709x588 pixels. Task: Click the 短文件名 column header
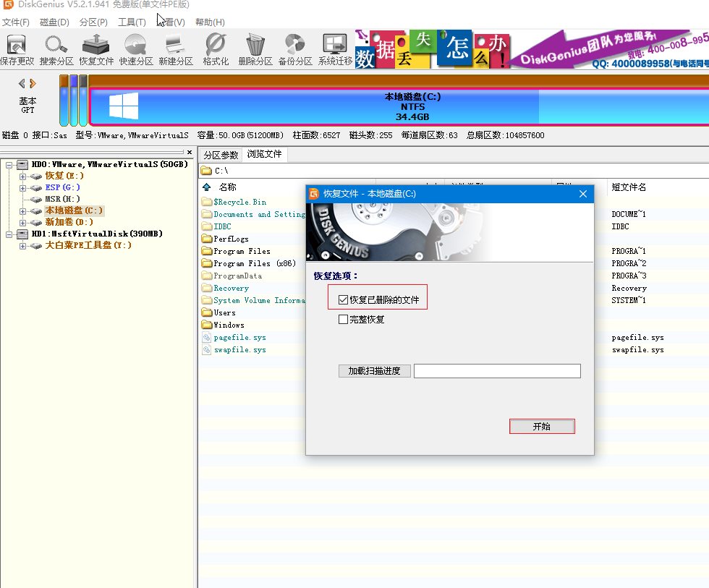click(x=629, y=187)
